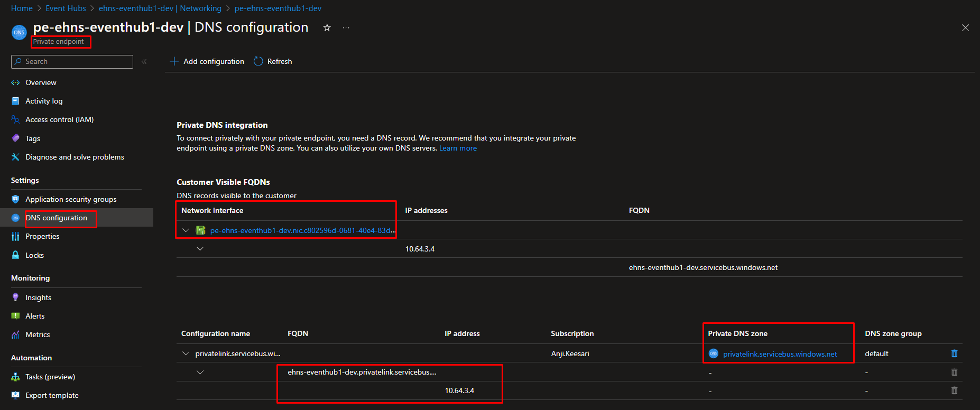The image size is (980, 410).
Task: Click Add configuration in the toolbar
Action: coord(207,61)
